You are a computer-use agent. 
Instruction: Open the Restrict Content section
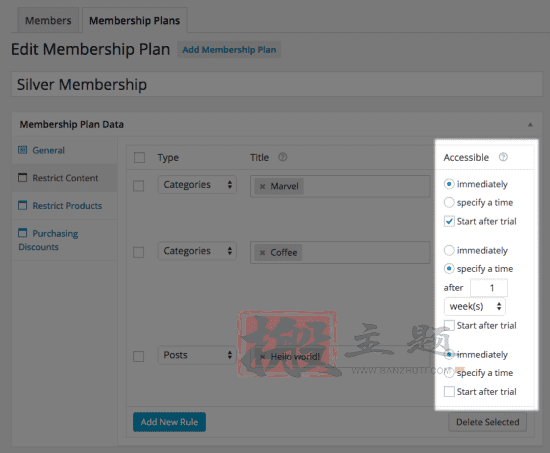65,178
